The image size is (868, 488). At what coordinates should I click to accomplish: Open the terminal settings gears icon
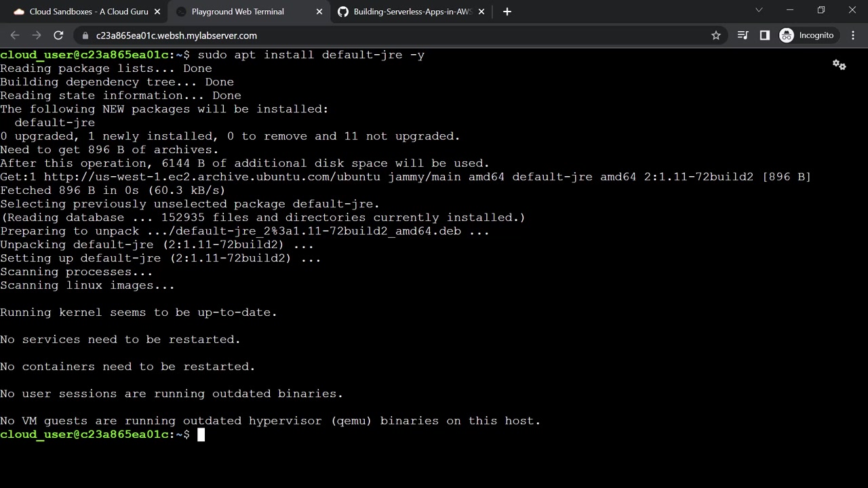coord(839,65)
